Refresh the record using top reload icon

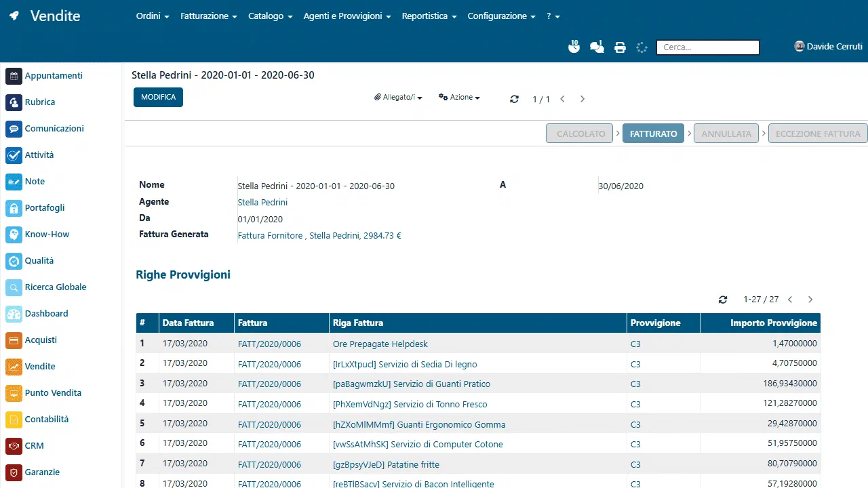coord(514,99)
